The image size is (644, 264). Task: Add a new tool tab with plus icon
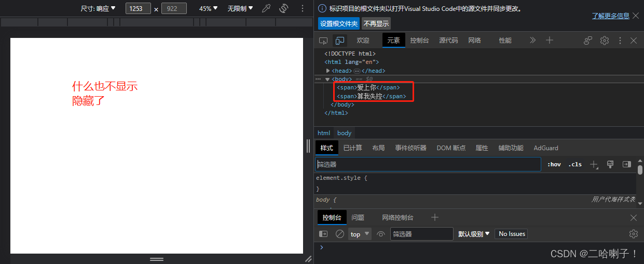[550, 41]
